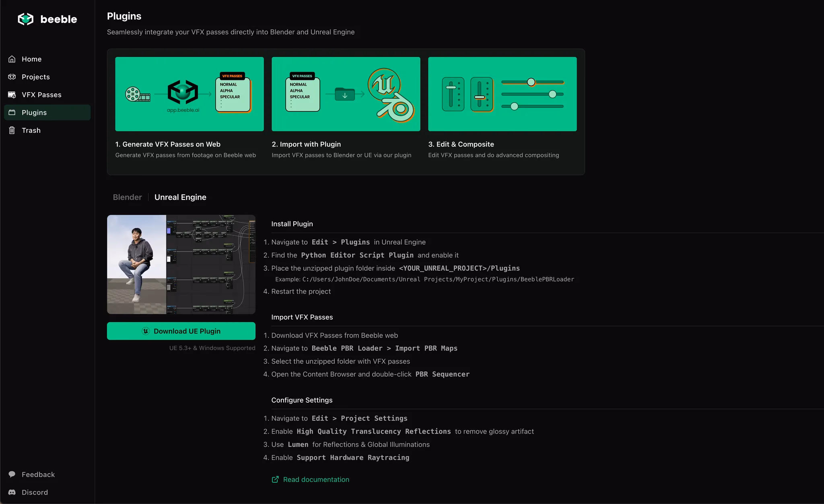Select the Unreal Engine tab
The height and width of the screenshot is (504, 824).
click(180, 197)
